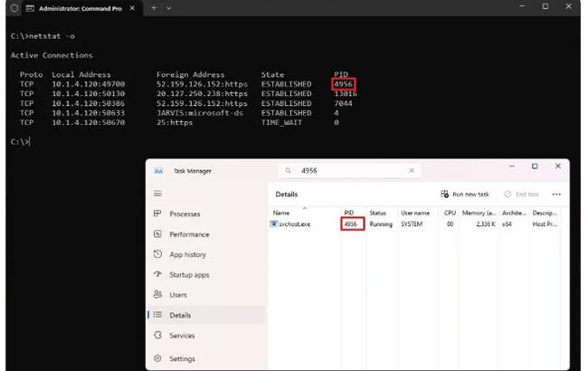
Task: Click the Startup apps icon
Action: 157,275
